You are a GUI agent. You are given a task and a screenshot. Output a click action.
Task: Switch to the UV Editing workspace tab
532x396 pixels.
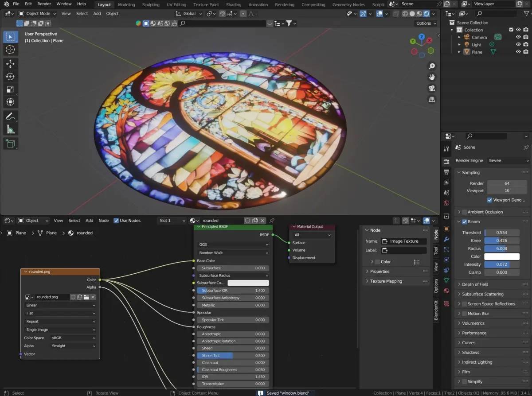click(176, 5)
